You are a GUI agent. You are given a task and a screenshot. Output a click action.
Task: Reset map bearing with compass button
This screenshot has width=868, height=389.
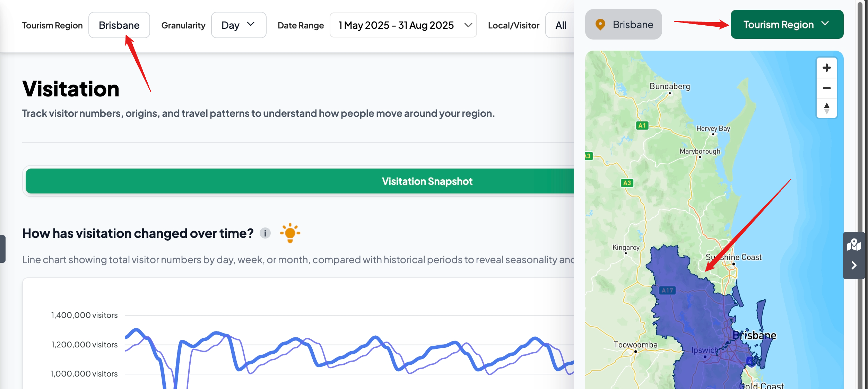(827, 108)
